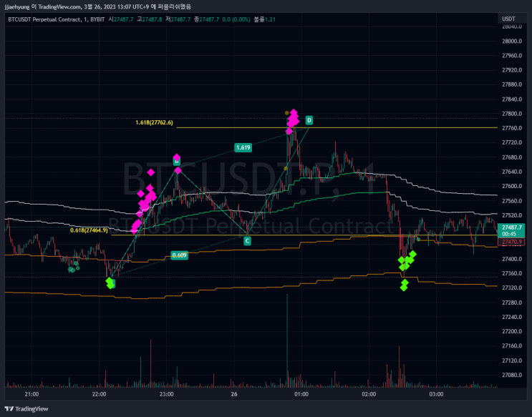Click the 28000.0 price axis label

(512, 41)
